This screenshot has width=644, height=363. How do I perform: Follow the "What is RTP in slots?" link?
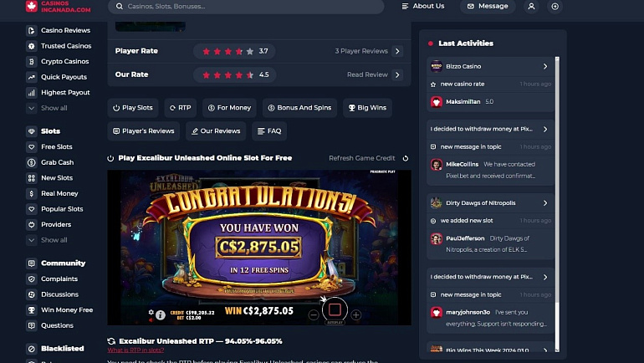click(x=135, y=350)
